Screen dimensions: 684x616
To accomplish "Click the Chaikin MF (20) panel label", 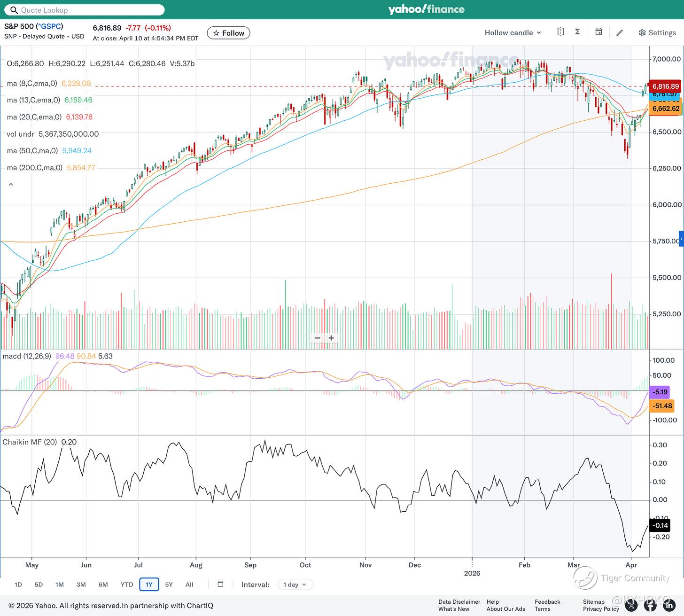I will (30, 442).
